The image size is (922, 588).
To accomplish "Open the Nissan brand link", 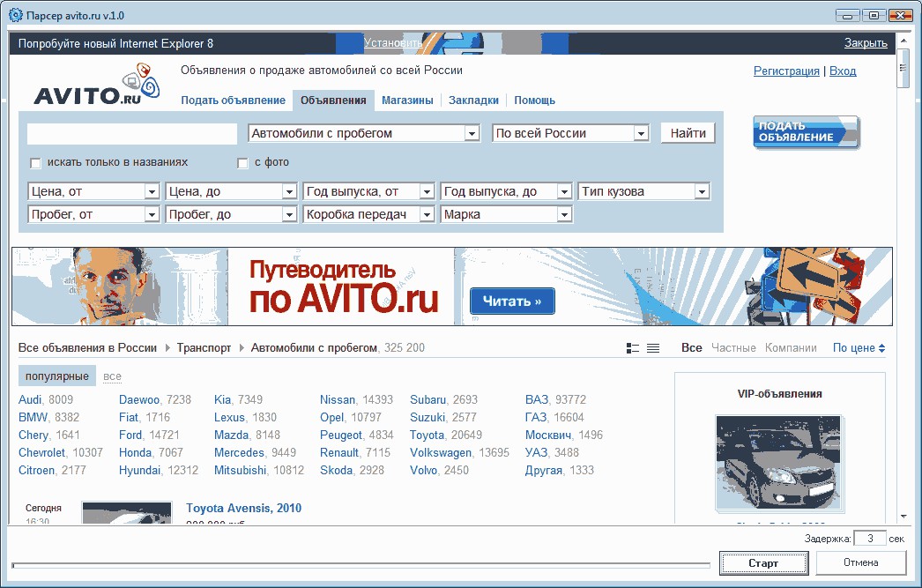I will [338, 400].
